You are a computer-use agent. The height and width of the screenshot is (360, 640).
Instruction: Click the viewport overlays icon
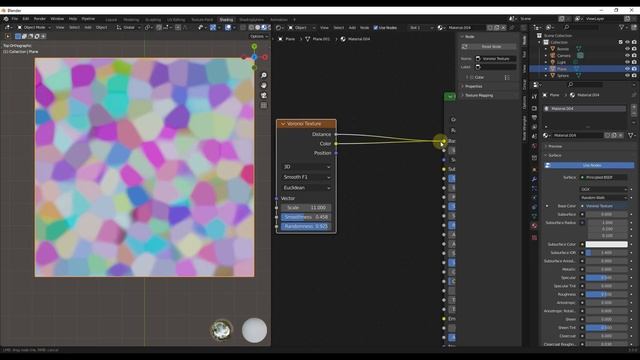tap(228, 27)
